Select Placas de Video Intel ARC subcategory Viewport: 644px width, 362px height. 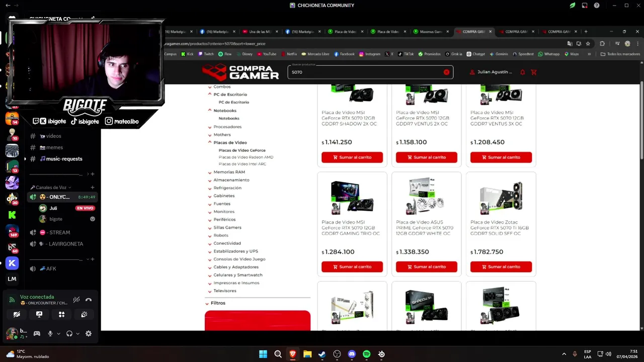click(242, 164)
